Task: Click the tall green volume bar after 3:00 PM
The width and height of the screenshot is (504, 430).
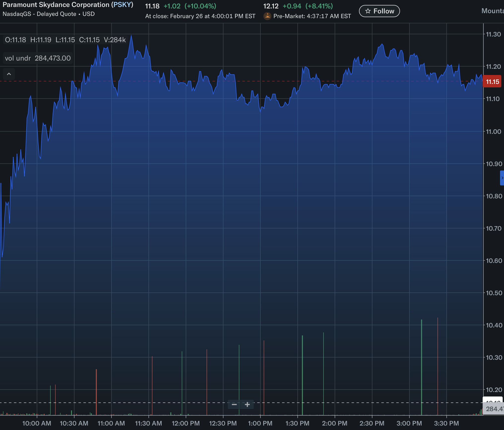Action: 422,367
